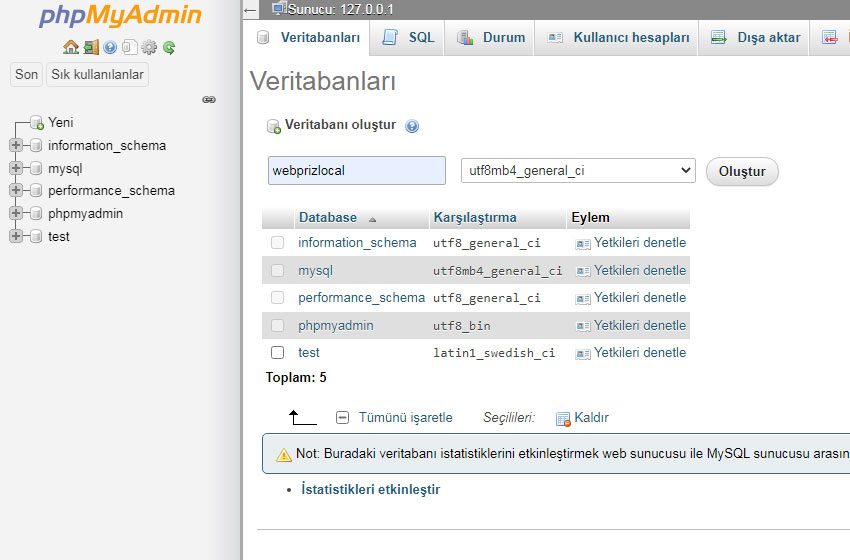850x560 pixels.
Task: Open the phpMyAdmin home icon
Action: click(x=71, y=48)
